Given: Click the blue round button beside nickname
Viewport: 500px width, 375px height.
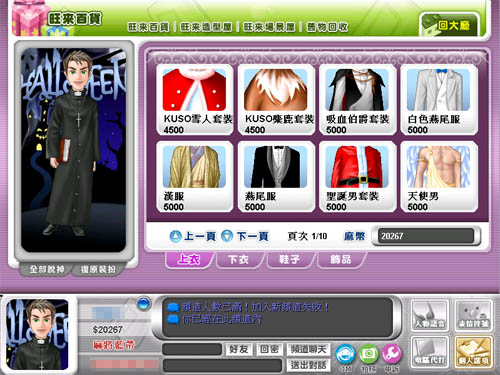Looking at the screenshot, I should [144, 304].
